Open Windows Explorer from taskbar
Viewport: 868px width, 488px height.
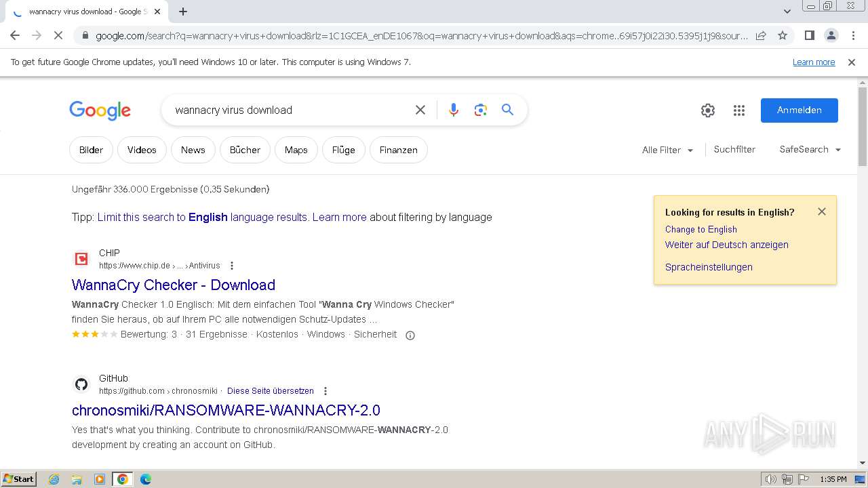(77, 479)
